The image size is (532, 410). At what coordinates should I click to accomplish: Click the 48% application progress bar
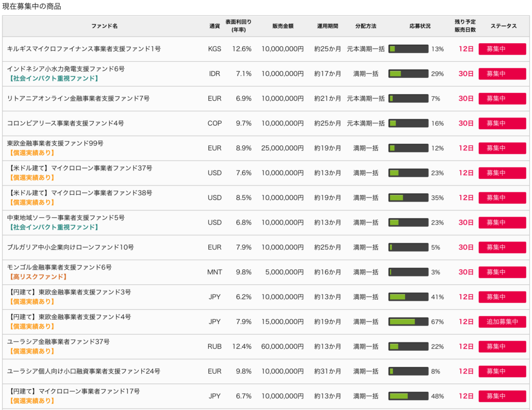[408, 396]
